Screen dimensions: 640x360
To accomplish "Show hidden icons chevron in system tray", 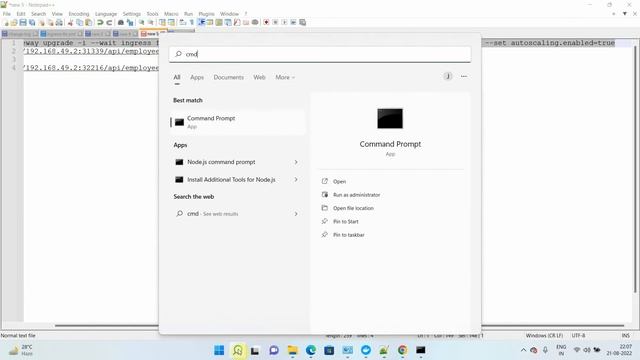I will [x=523, y=350].
